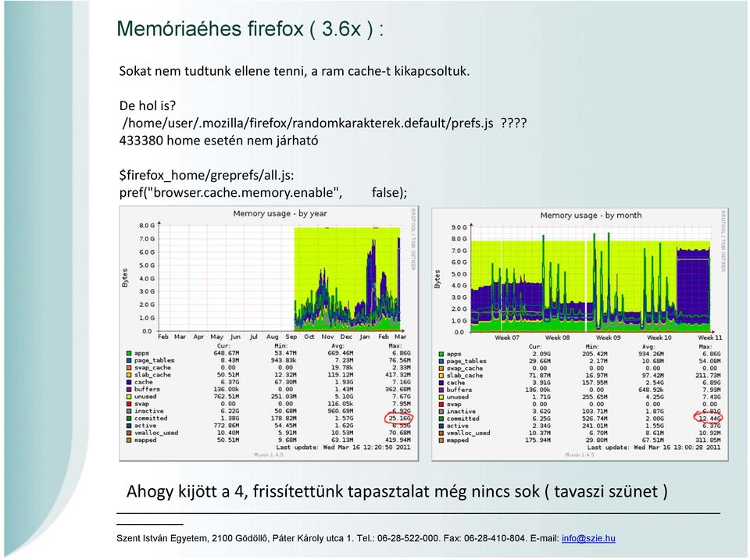This screenshot has height=560, width=750.
Task: Click swap red swatch in month graph legend
Action: point(441,404)
